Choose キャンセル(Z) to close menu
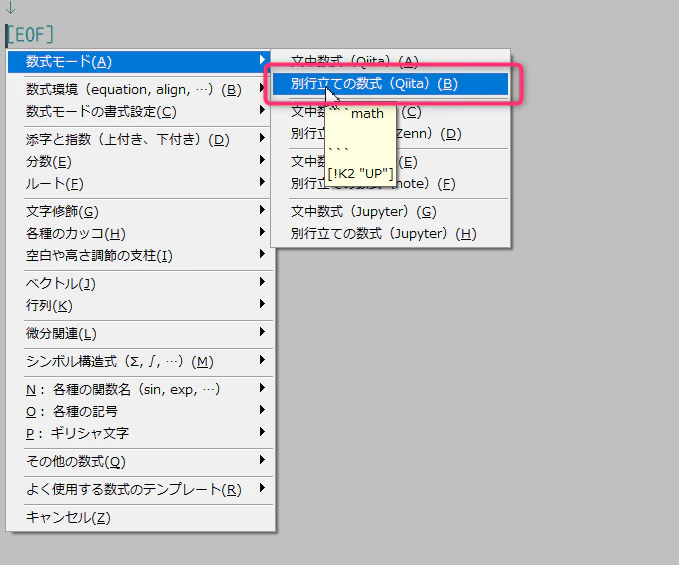Screen dimensions: 679x565 (141, 517)
